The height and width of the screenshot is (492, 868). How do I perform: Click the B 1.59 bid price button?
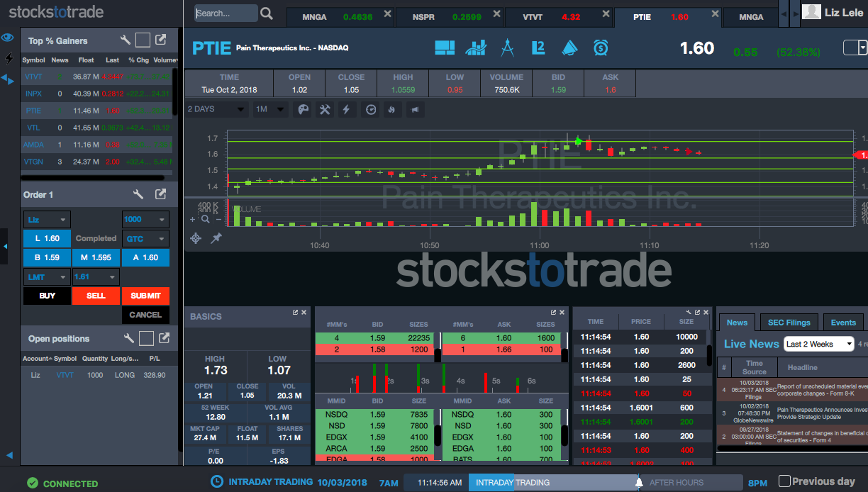pyautogui.click(x=47, y=257)
